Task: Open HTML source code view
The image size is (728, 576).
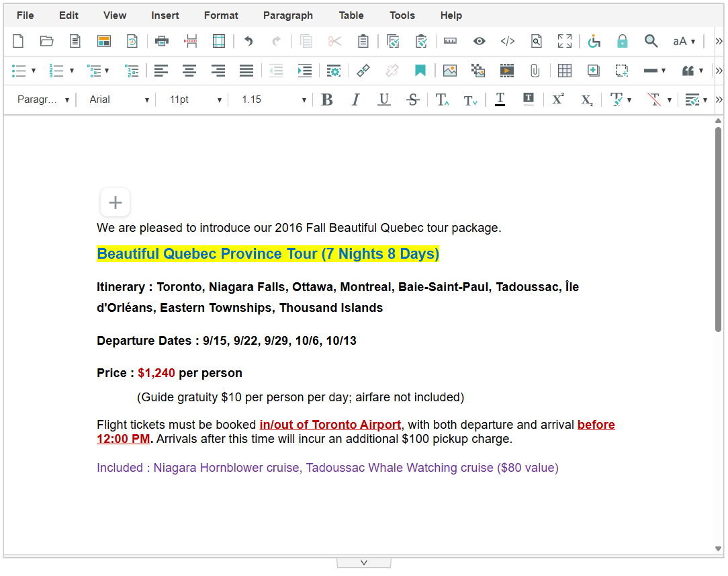Action: (508, 42)
